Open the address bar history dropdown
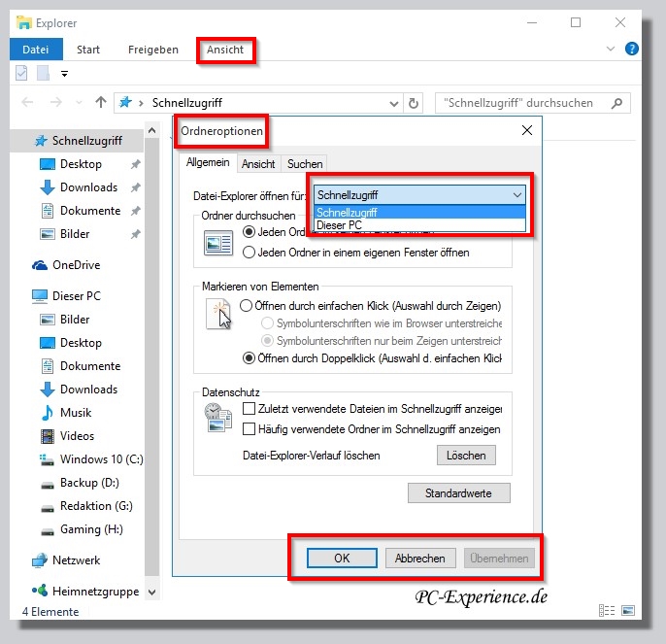Image resolution: width=666 pixels, height=644 pixels. 392,103
